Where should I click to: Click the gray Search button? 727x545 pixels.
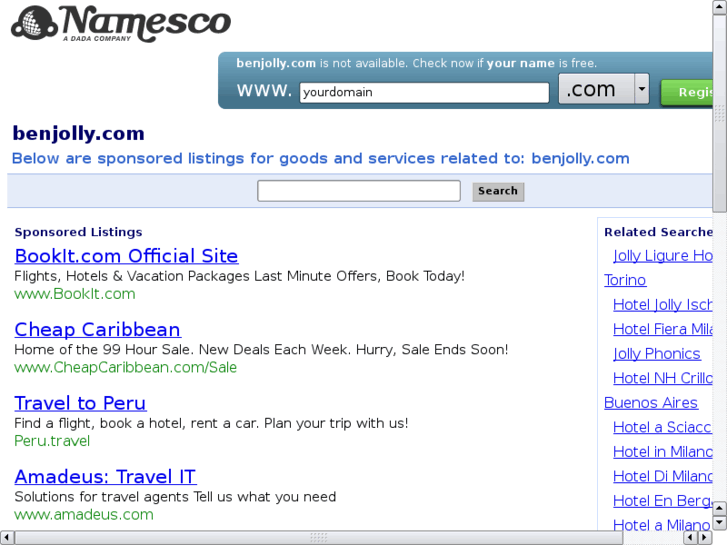(498, 192)
